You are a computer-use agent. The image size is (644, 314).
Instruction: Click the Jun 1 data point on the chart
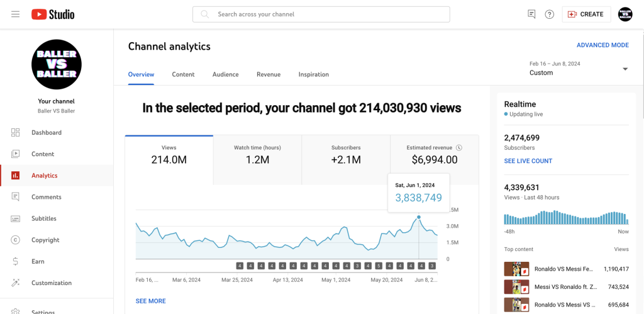pyautogui.click(x=418, y=217)
